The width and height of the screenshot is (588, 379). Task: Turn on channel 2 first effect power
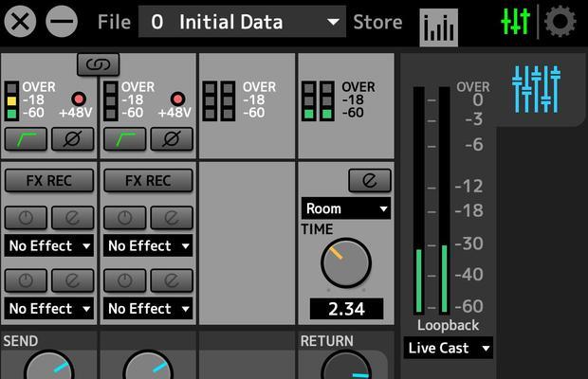coord(125,218)
